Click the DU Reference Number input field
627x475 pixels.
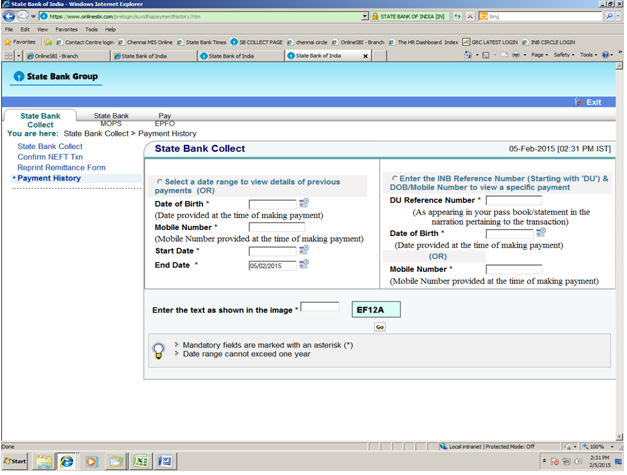(x=514, y=200)
